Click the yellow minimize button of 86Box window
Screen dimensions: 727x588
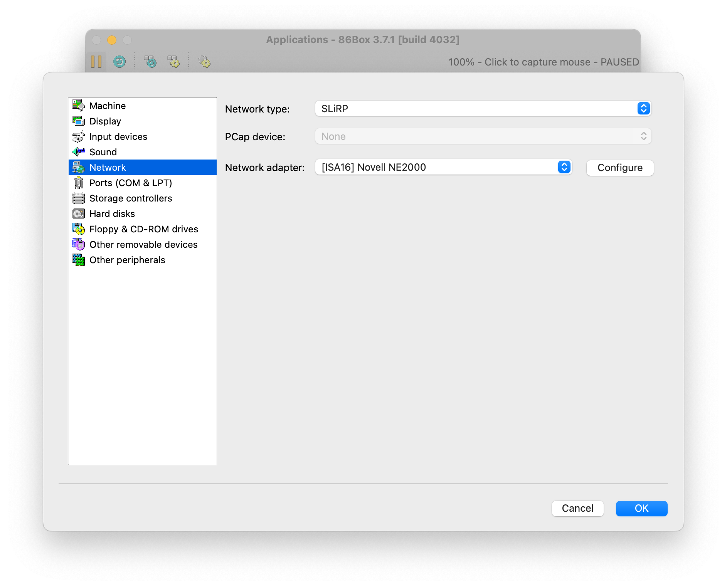[112, 40]
